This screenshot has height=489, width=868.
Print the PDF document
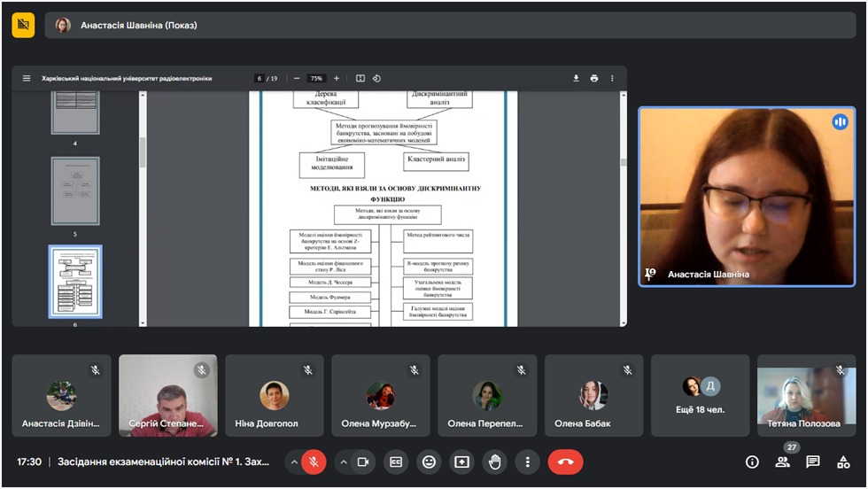coord(594,78)
